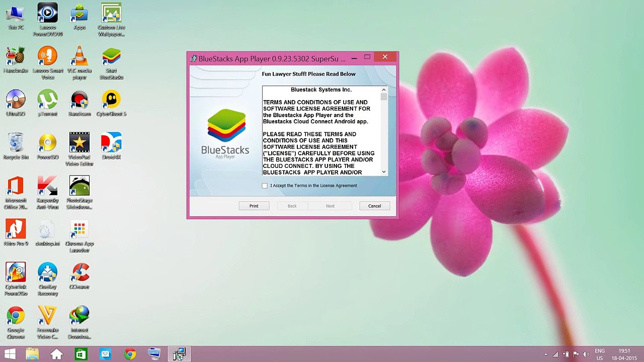Launch Microsoft Office desktop shortcut
Screen dimensions: 644x362
(16, 193)
